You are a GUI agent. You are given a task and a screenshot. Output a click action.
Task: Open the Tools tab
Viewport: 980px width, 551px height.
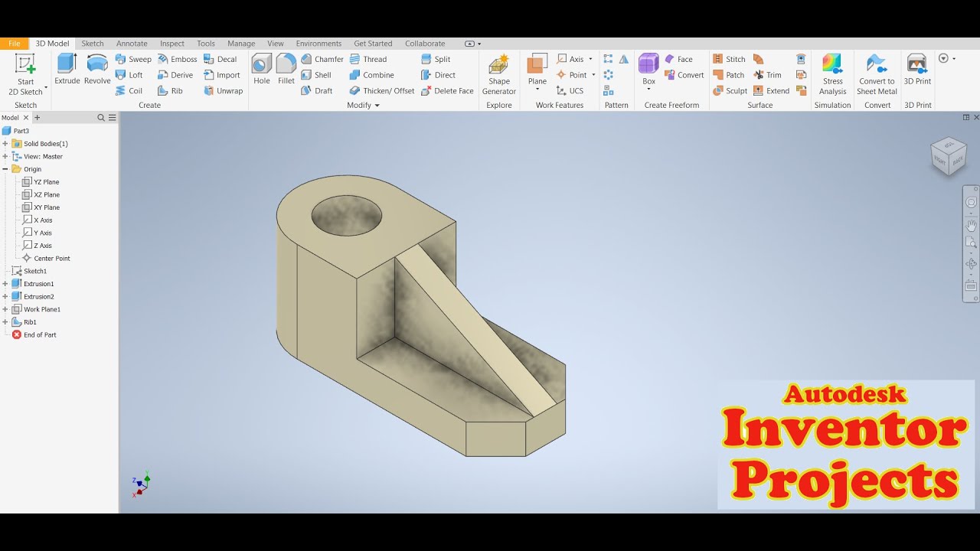coord(206,44)
